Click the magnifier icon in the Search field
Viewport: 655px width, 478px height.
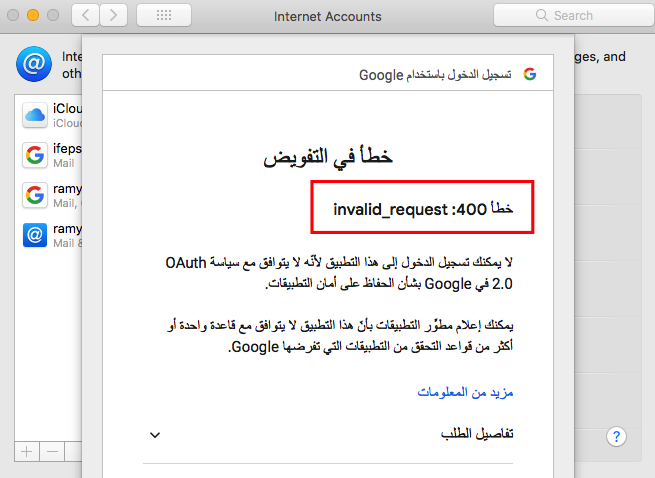pyautogui.click(x=541, y=15)
